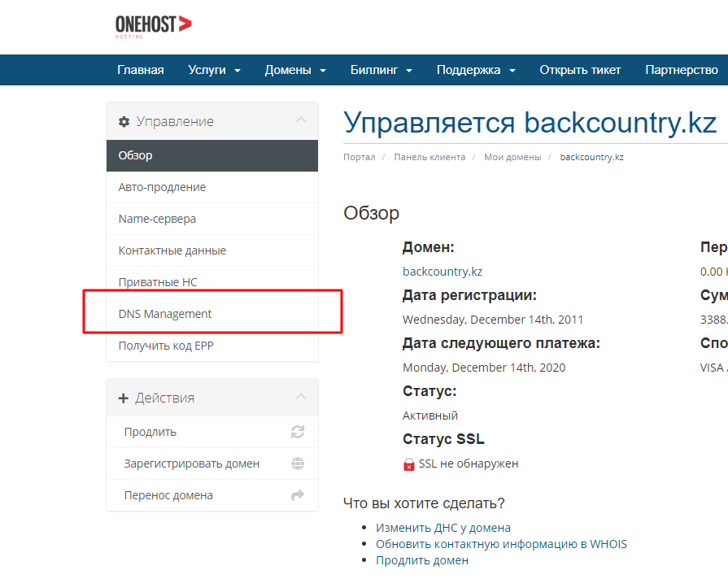Open the Биллинг dropdown menu

pos(381,70)
